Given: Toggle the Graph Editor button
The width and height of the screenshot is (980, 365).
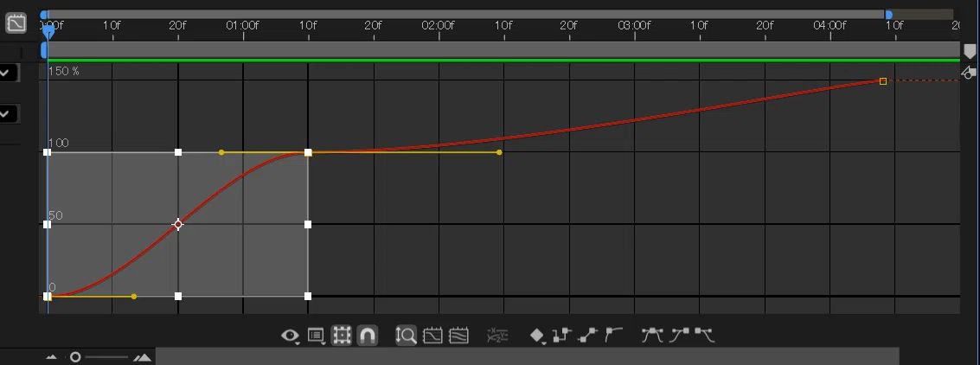Looking at the screenshot, I should coord(16,23).
